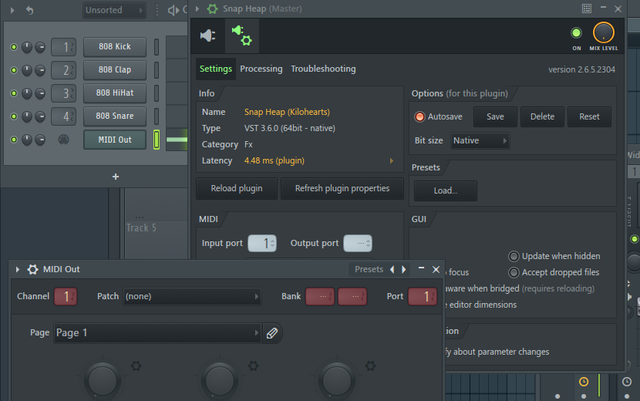Viewport: 640px width, 401px height.
Task: Mute the 808 Snare channel
Action: pos(13,116)
